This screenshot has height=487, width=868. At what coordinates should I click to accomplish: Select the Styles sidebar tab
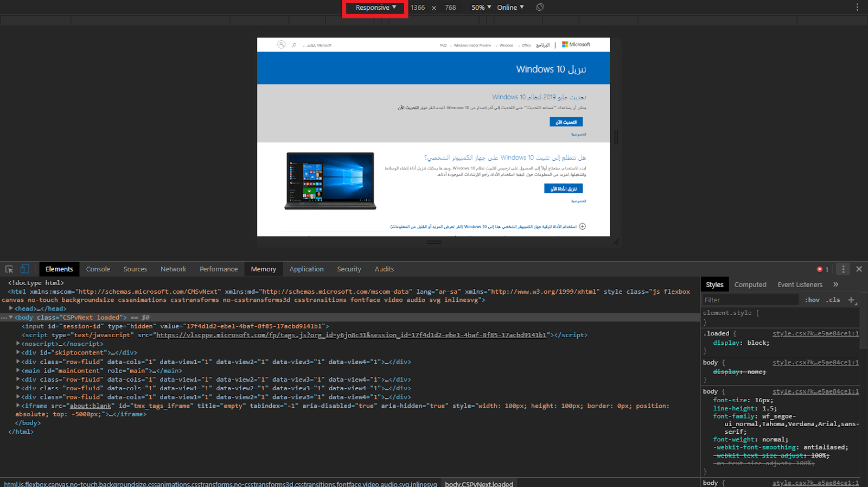pos(714,284)
